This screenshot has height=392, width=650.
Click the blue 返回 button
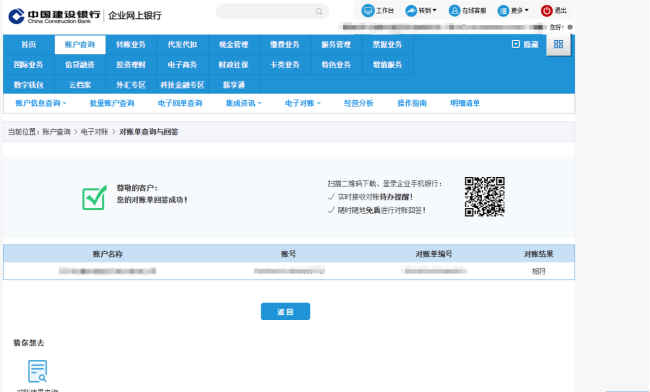(285, 312)
